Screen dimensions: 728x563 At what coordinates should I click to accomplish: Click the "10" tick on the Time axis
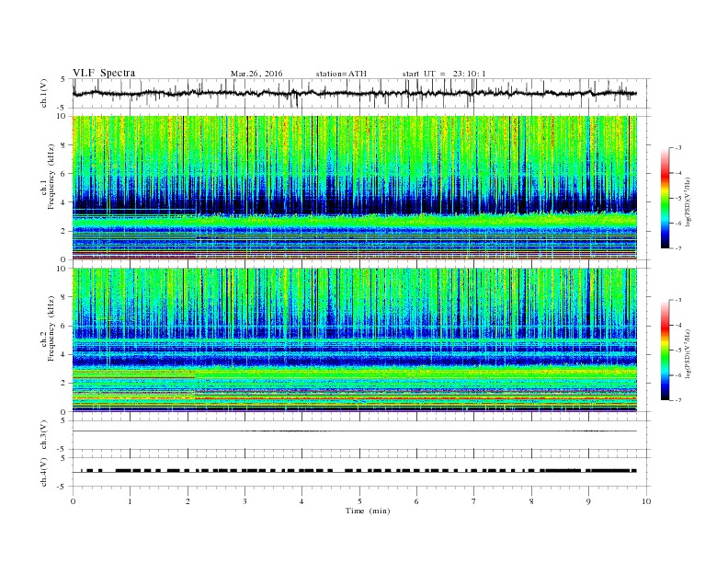(646, 501)
